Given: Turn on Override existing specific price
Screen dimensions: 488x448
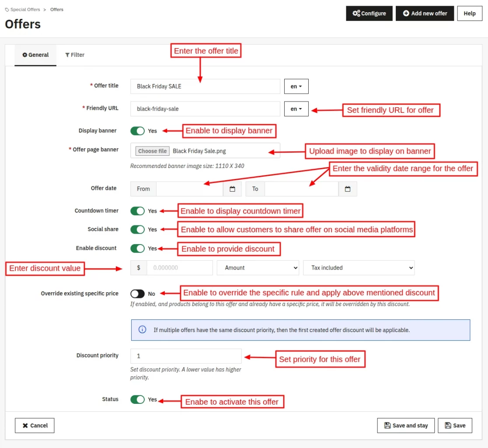Looking at the screenshot, I should point(137,294).
